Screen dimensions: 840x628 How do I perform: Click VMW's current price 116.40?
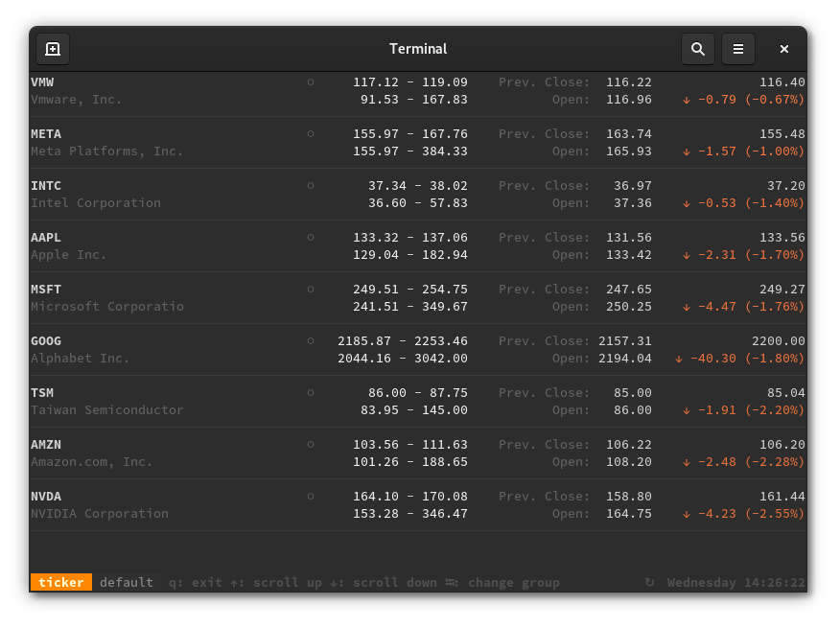782,82
